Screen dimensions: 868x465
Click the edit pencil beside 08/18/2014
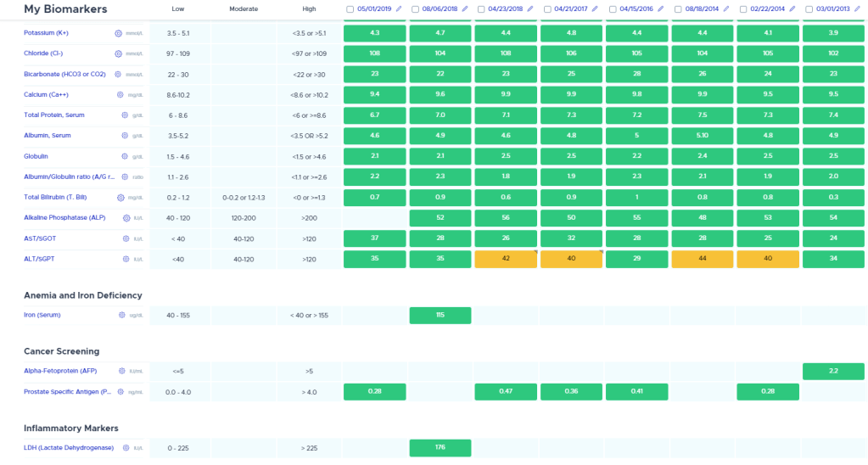coord(726,9)
